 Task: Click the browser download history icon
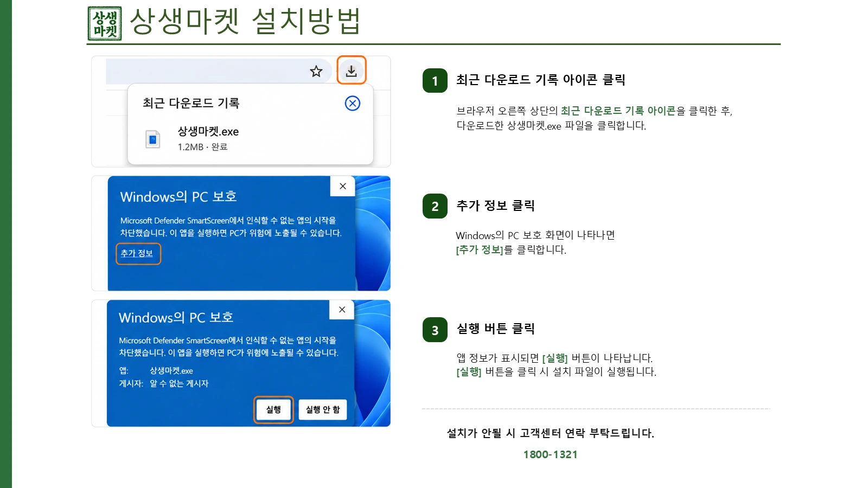(352, 70)
